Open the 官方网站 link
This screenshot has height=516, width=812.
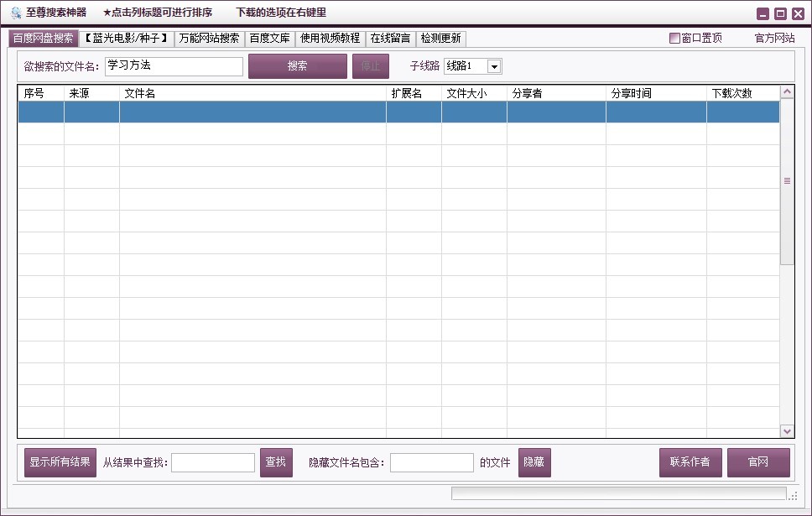coord(774,39)
